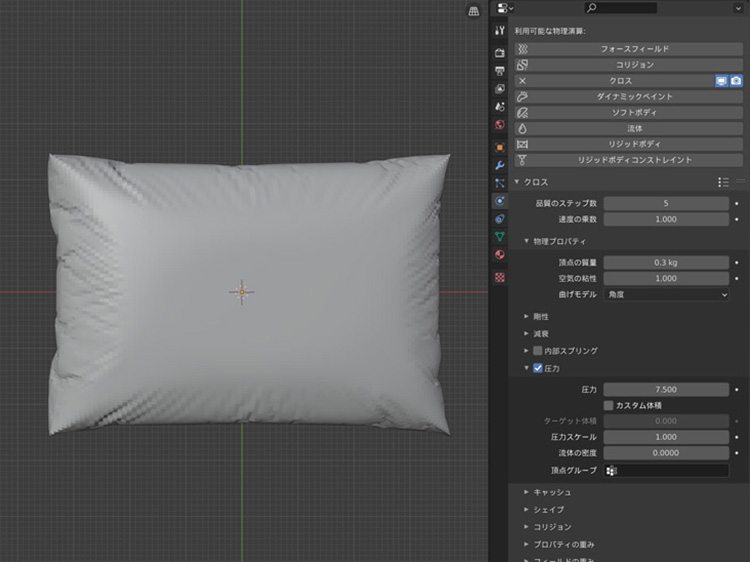Toggle cloth viewport display icon
This screenshot has width=750, height=562.
tap(721, 80)
